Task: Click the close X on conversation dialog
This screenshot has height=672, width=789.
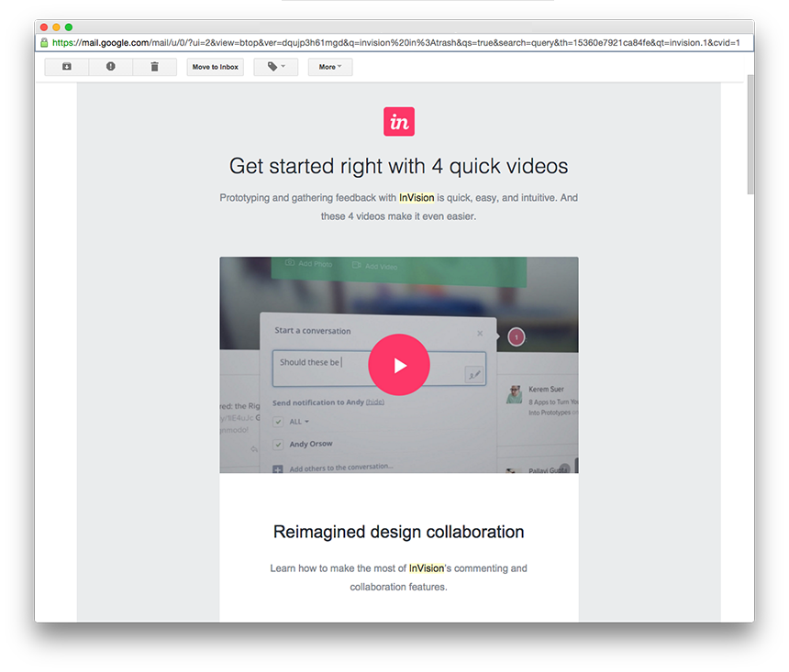Action: [480, 333]
